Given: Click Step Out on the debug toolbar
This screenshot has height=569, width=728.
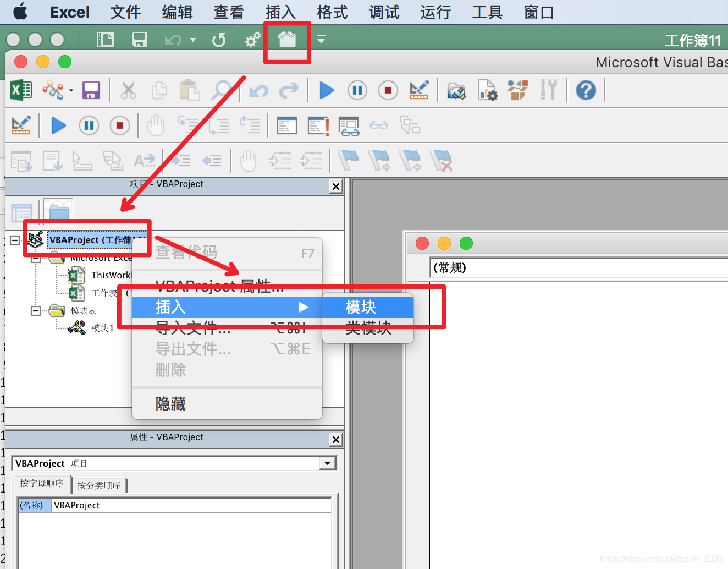Looking at the screenshot, I should (x=250, y=125).
